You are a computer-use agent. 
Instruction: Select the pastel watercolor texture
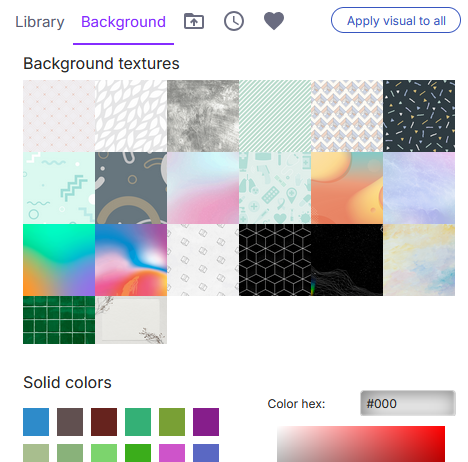click(419, 260)
